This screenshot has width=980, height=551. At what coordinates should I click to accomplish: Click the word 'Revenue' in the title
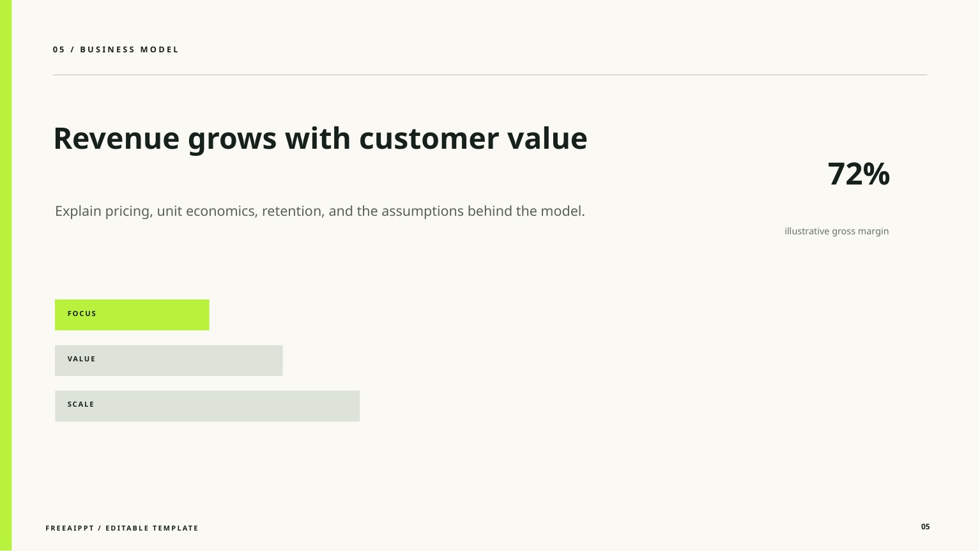(x=116, y=139)
